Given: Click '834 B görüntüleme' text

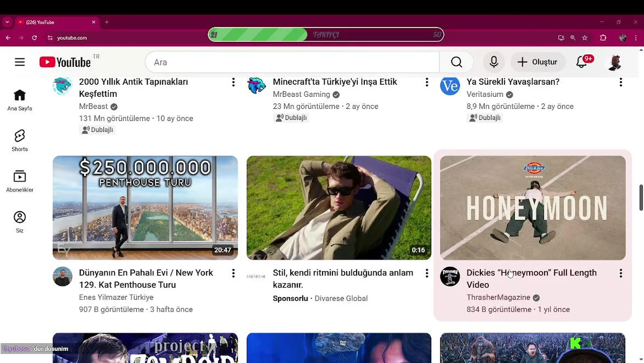Looking at the screenshot, I should [499, 310].
